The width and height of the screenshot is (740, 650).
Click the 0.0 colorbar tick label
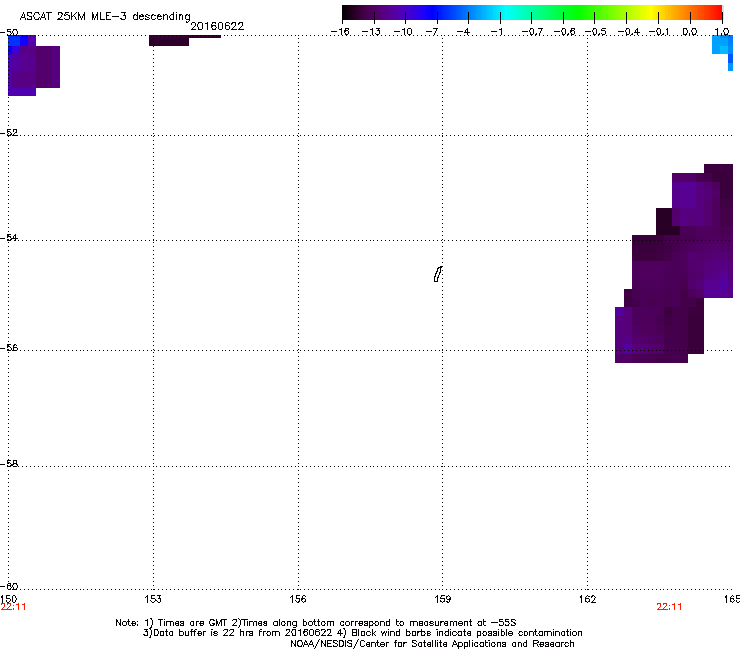690,32
